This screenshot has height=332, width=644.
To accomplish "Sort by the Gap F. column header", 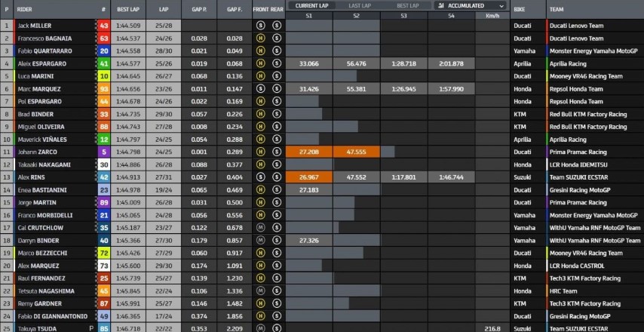I will point(234,9).
